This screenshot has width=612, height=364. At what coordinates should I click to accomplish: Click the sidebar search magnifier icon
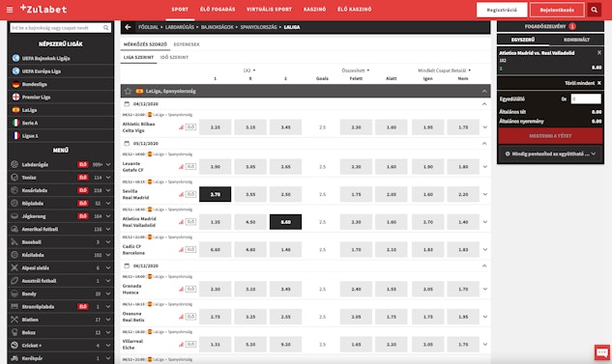pos(105,28)
